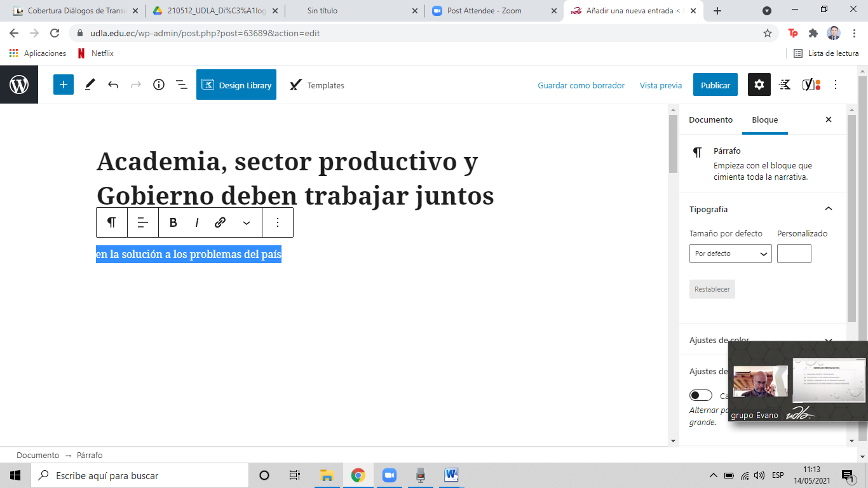868x488 pixels.
Task: Click the Bold formatting button
Action: [x=173, y=222]
